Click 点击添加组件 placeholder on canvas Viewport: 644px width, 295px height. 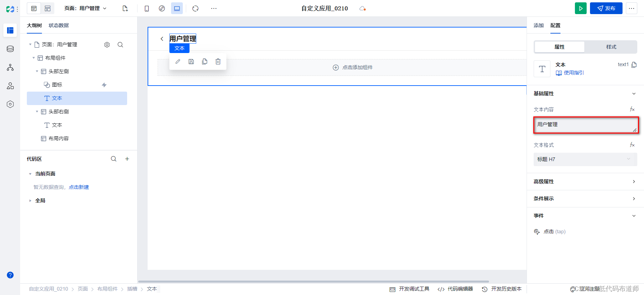click(x=353, y=67)
